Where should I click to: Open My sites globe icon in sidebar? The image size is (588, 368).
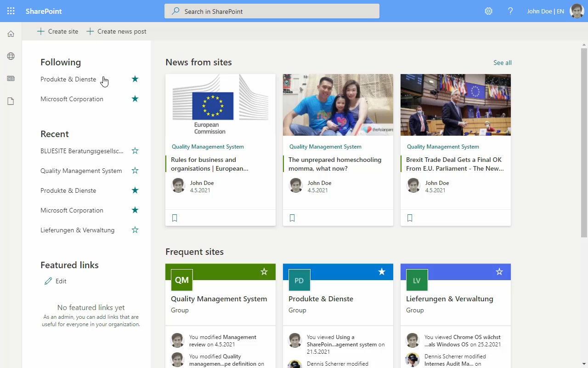click(x=11, y=56)
